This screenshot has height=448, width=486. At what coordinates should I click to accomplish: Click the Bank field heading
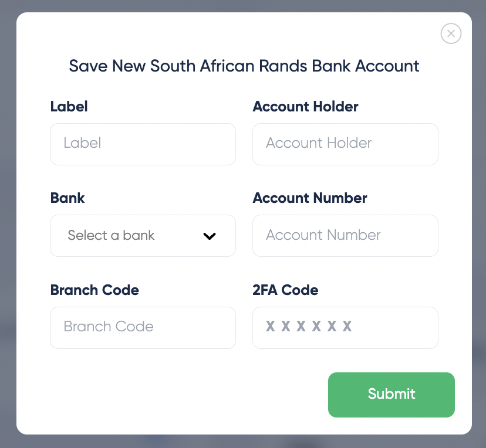pyautogui.click(x=67, y=198)
